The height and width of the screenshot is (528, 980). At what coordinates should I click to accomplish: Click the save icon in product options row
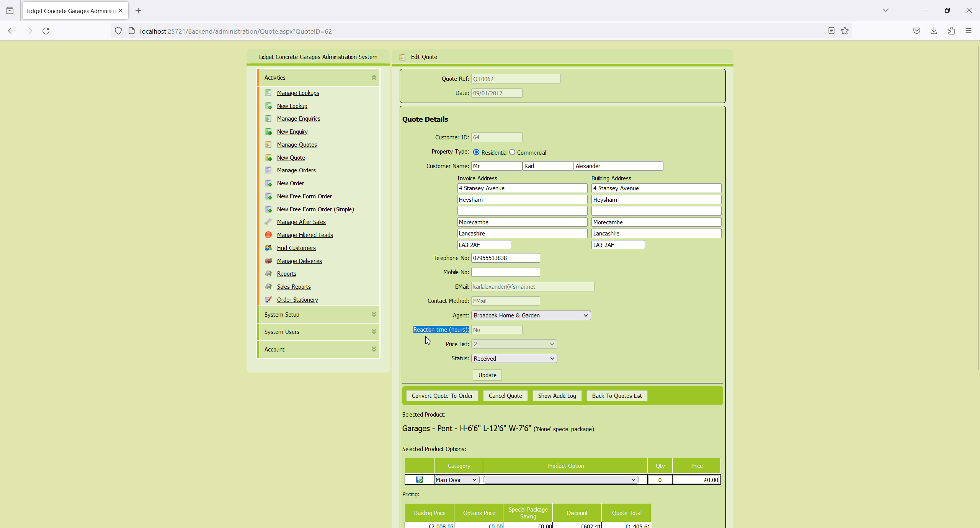coord(420,480)
